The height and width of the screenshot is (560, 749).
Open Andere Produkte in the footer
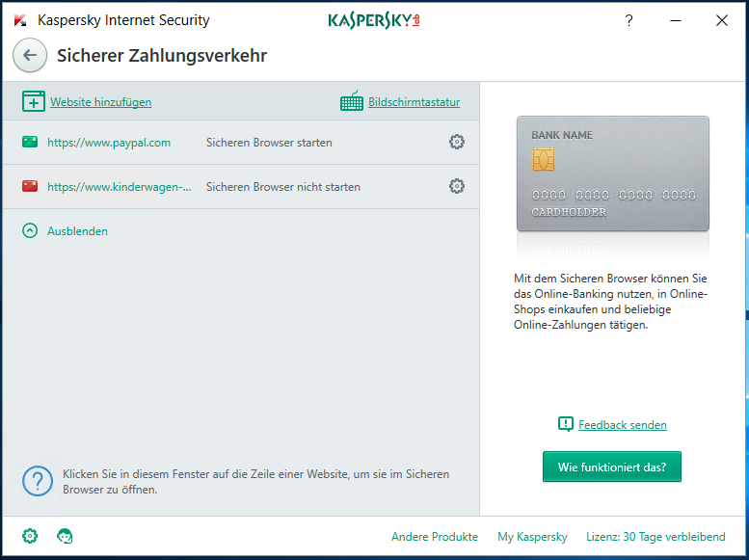point(435,537)
